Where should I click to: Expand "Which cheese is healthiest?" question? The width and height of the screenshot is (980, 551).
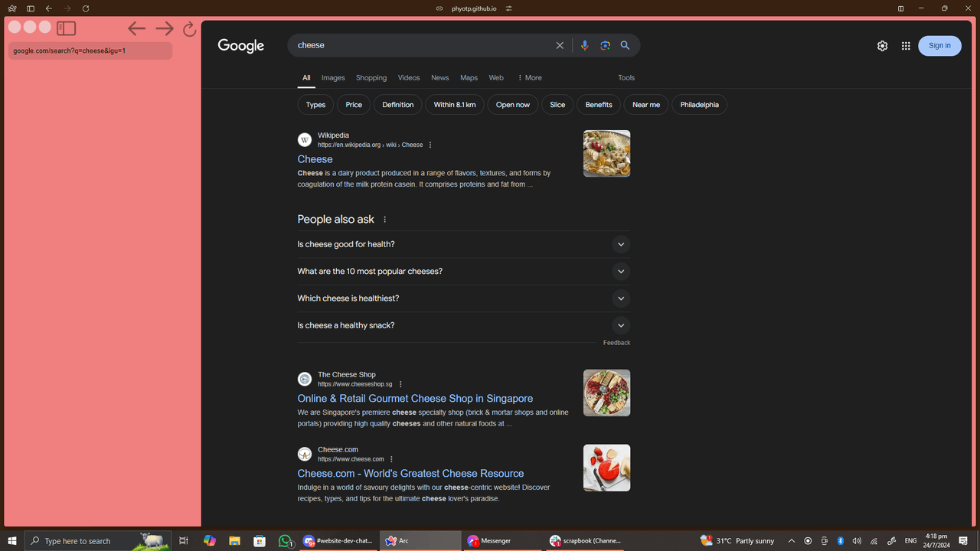pyautogui.click(x=620, y=298)
